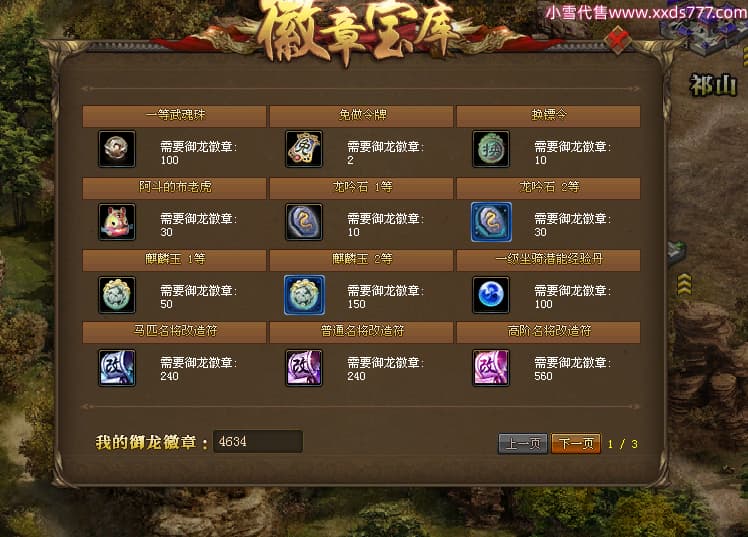Select the 一等武魂珠 orb icon
Image resolution: width=748 pixels, height=537 pixels.
[117, 149]
